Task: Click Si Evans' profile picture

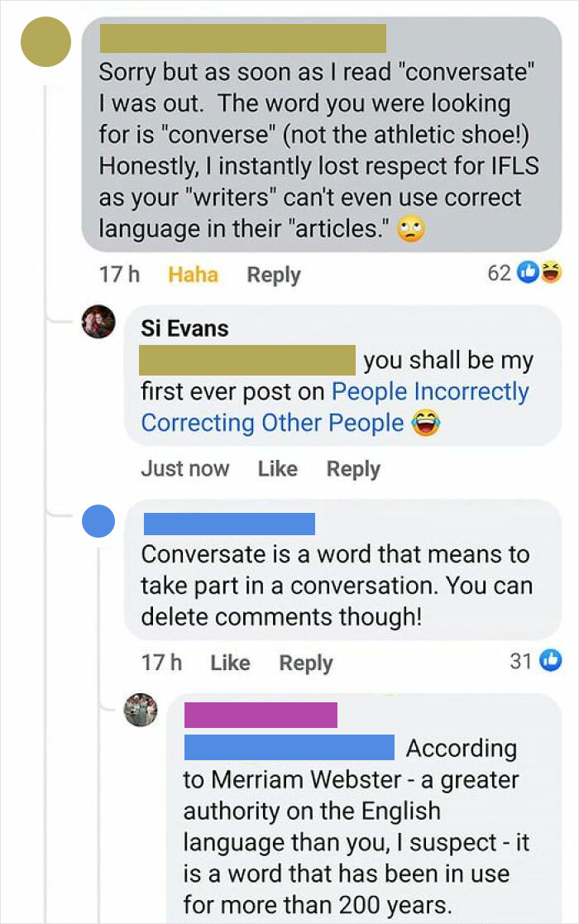Action: [x=98, y=323]
